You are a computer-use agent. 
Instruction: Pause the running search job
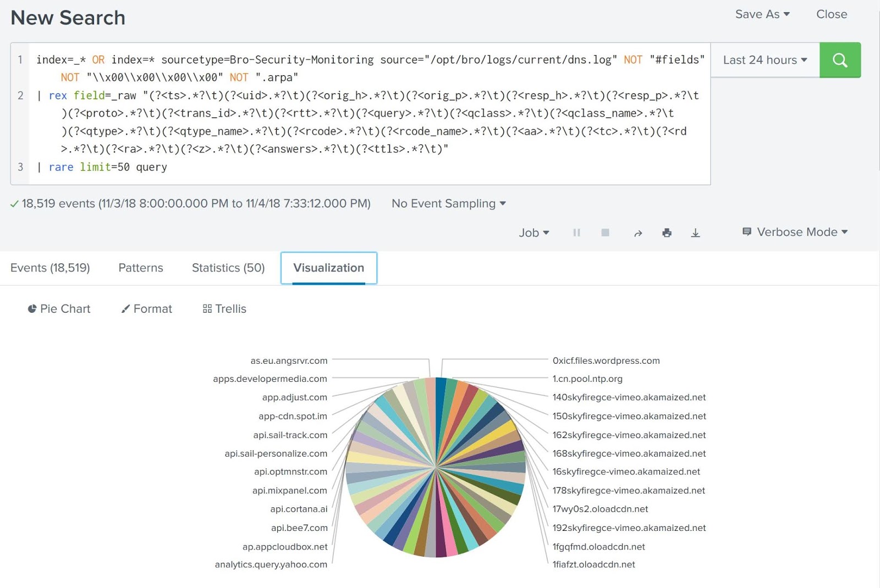tap(576, 232)
